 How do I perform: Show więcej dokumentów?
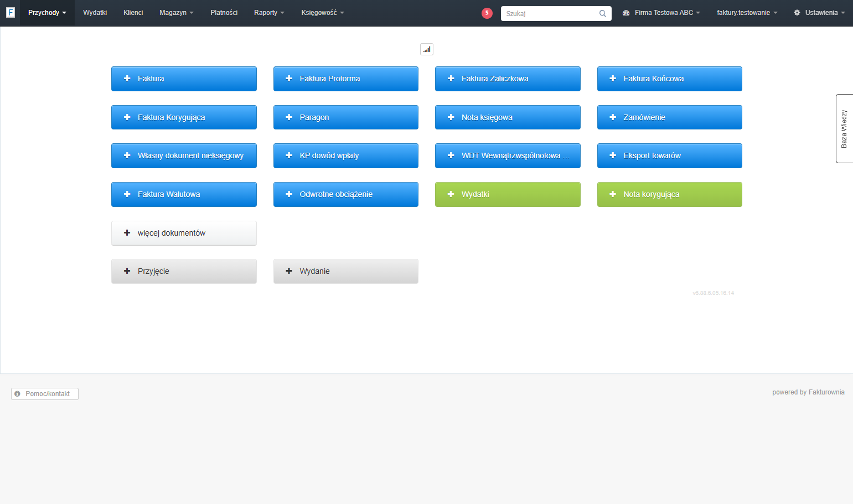184,233
